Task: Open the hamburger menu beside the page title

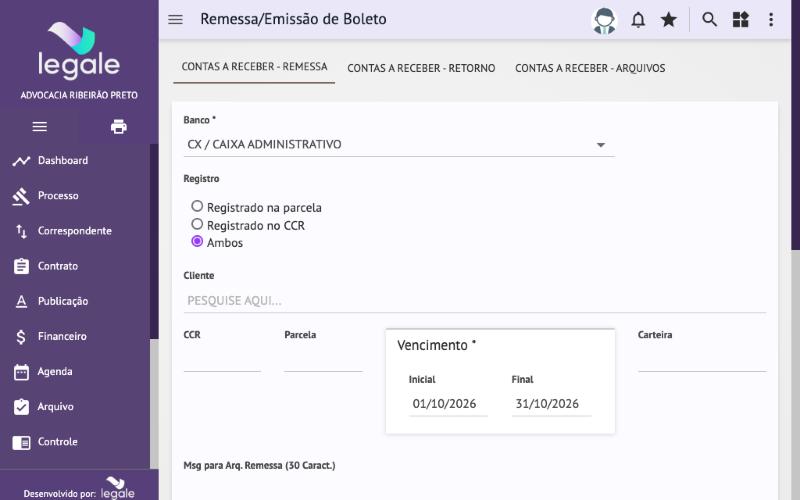Action: coord(175,19)
